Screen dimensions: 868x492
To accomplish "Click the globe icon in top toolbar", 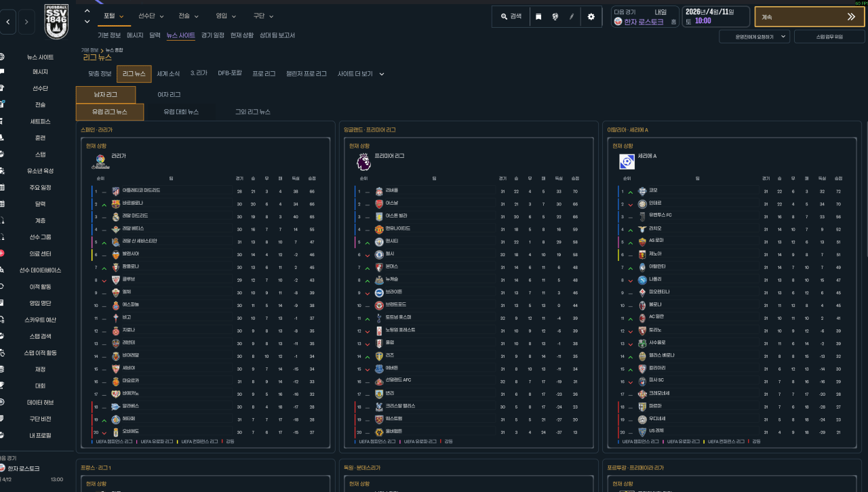I will click(x=555, y=16).
